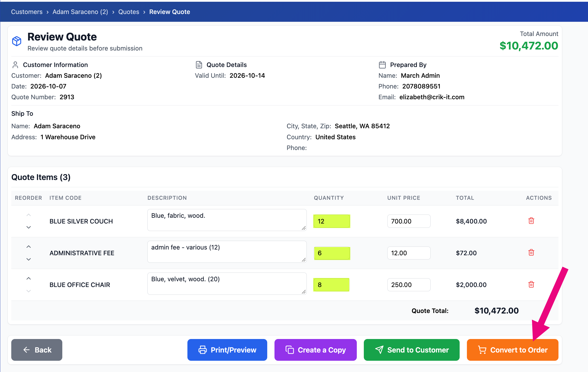Edit unit price 12.00 field
This screenshot has height=372, width=588.
tap(409, 253)
